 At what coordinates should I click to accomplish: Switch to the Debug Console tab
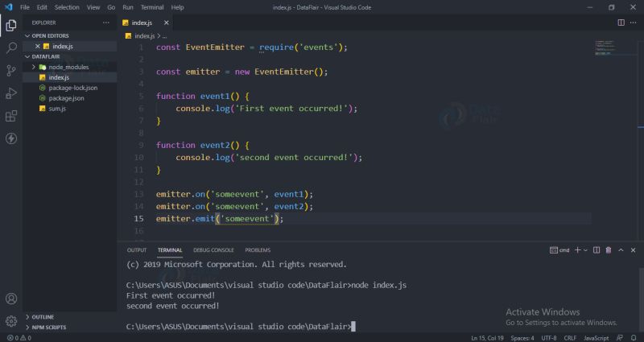click(213, 249)
